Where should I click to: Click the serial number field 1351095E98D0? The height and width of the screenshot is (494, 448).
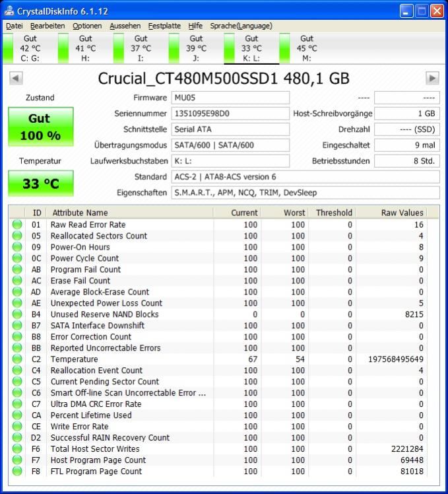[230, 114]
